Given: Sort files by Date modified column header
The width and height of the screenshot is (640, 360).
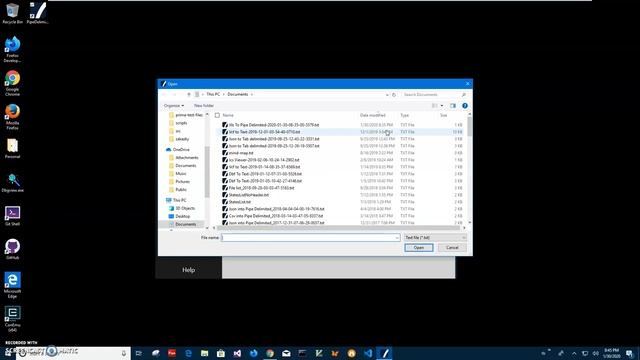Looking at the screenshot, I should pos(373,116).
